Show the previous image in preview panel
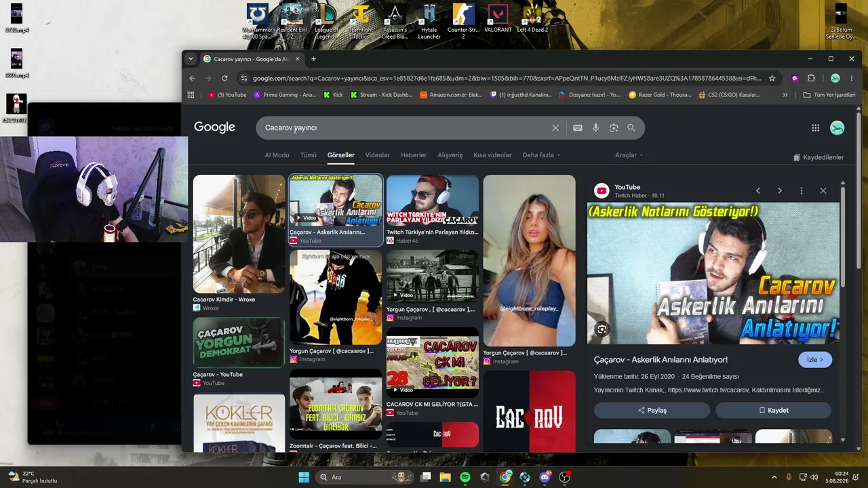Viewport: 868px width, 488px height. [x=758, y=190]
